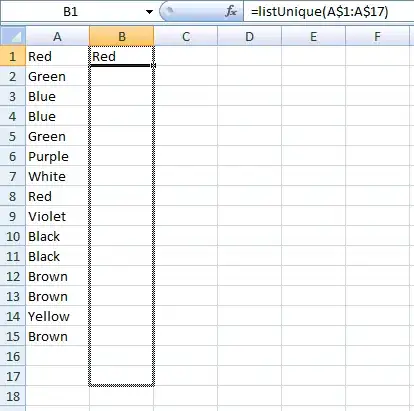Select row 8 header
The image size is (414, 411).
tap(13, 196)
